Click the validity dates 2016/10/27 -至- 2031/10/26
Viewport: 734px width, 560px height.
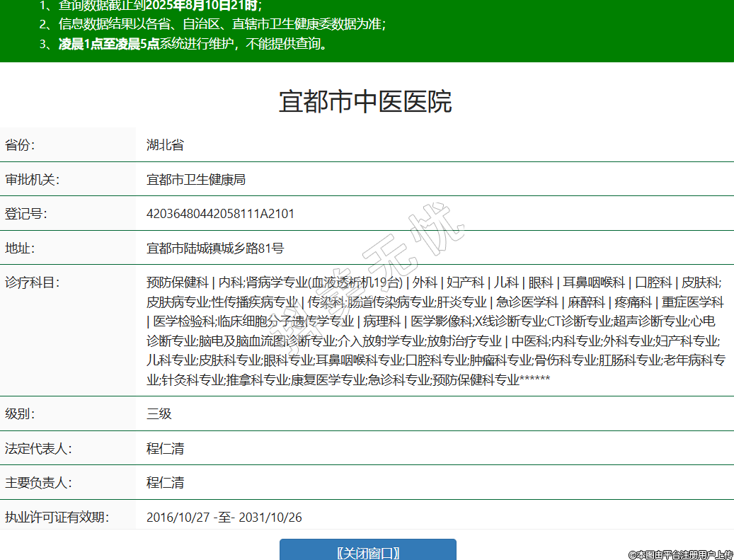point(224,518)
